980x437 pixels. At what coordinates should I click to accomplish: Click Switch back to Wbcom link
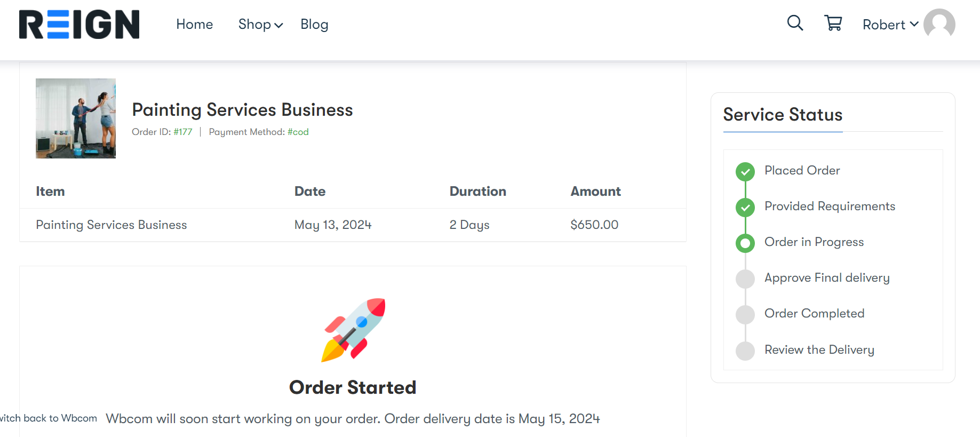click(x=49, y=418)
